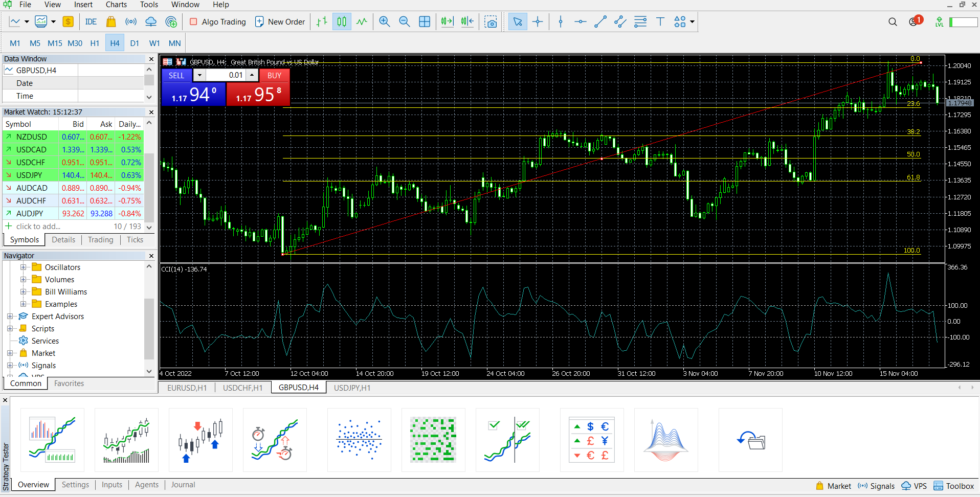Draw a vertical line object

[x=561, y=21]
